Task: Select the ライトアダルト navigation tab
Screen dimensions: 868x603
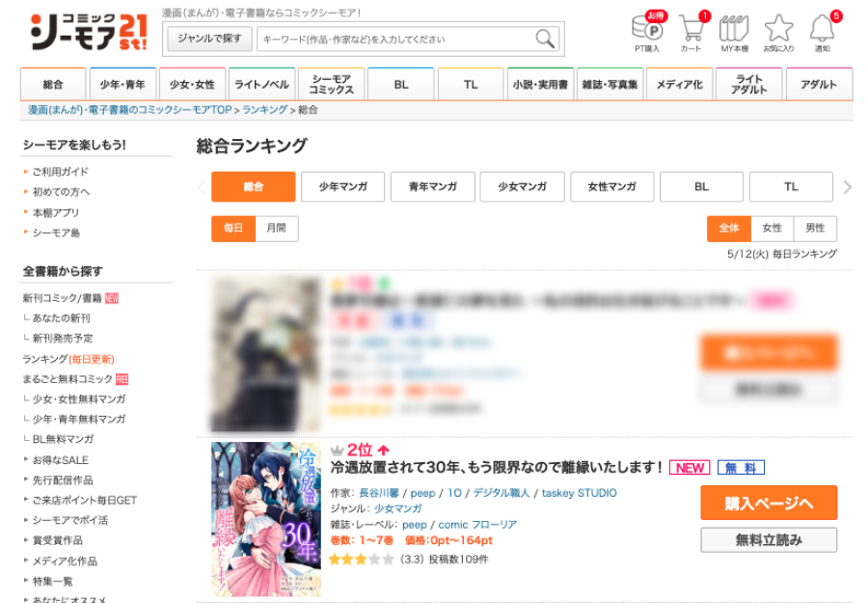Action: (x=748, y=84)
